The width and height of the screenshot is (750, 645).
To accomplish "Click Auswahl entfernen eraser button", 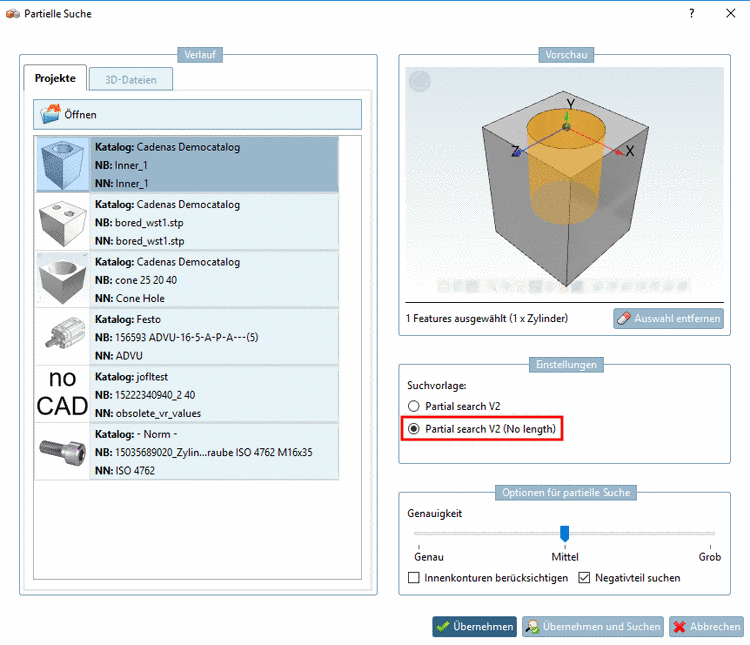I will point(668,318).
